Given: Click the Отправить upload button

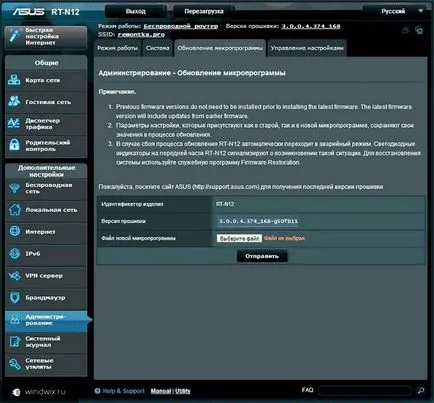Looking at the screenshot, I should pos(262,256).
